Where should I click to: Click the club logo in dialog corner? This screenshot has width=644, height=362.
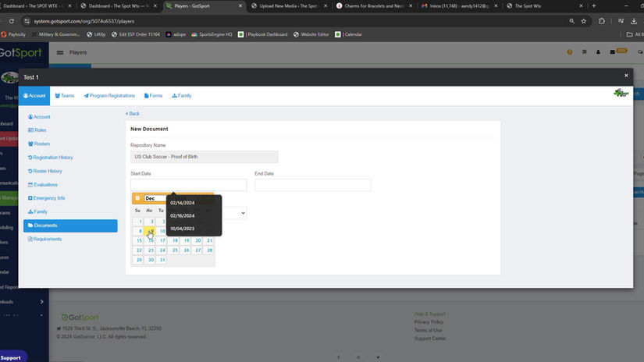pyautogui.click(x=621, y=93)
